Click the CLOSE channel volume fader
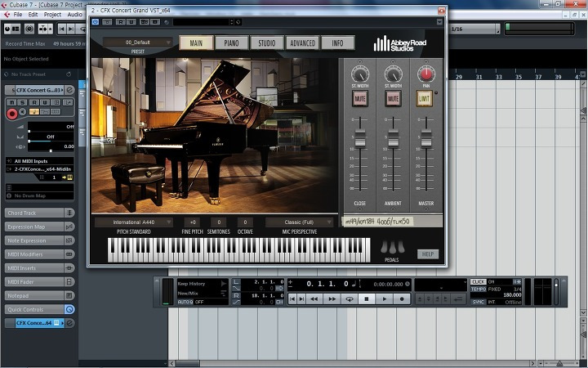 [x=360, y=138]
